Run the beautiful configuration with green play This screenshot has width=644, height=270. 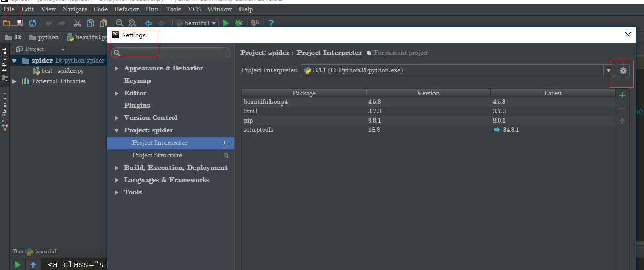(226, 23)
